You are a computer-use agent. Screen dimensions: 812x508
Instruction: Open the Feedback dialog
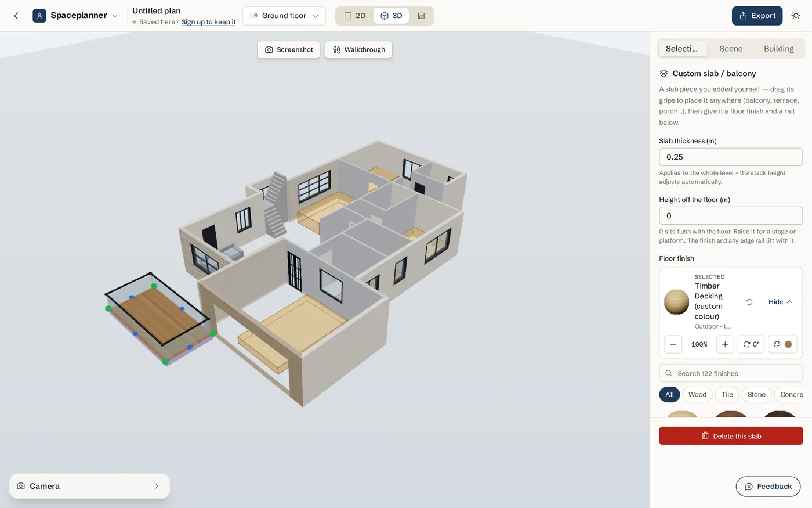tap(768, 487)
